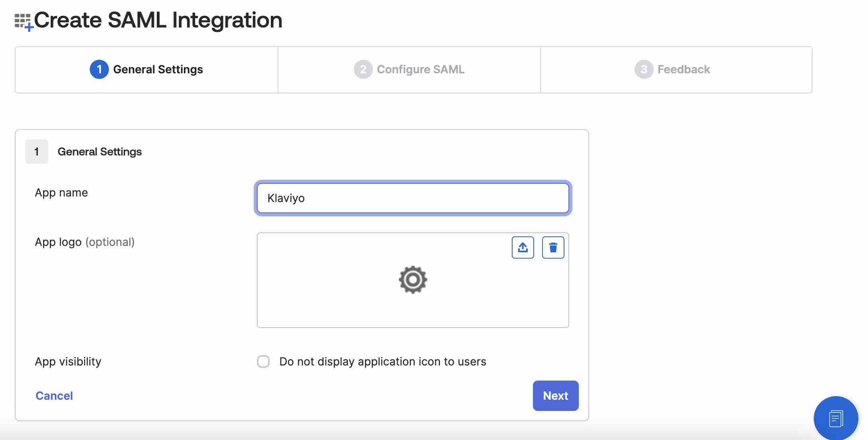Expand the Configure SAML step

(x=409, y=69)
